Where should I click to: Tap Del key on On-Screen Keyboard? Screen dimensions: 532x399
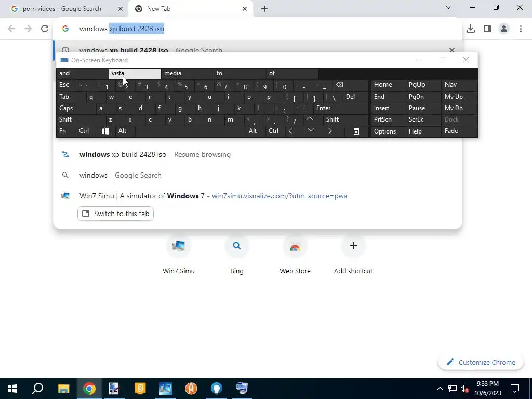(x=355, y=97)
